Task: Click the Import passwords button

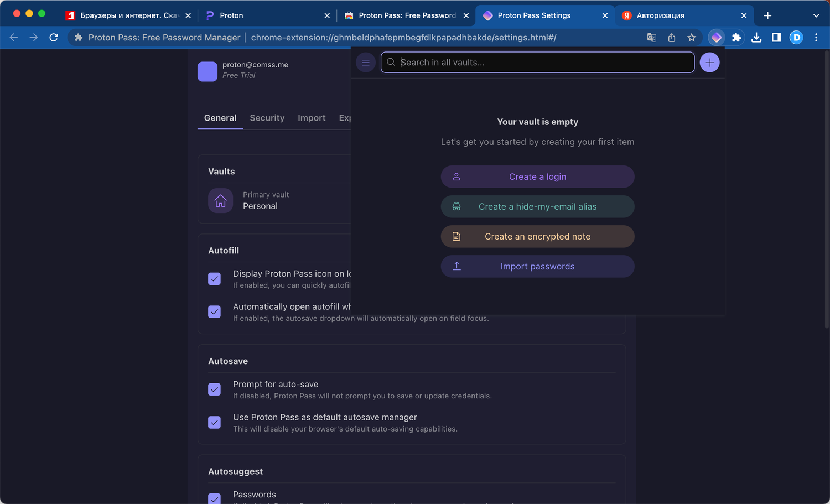Action: point(538,266)
